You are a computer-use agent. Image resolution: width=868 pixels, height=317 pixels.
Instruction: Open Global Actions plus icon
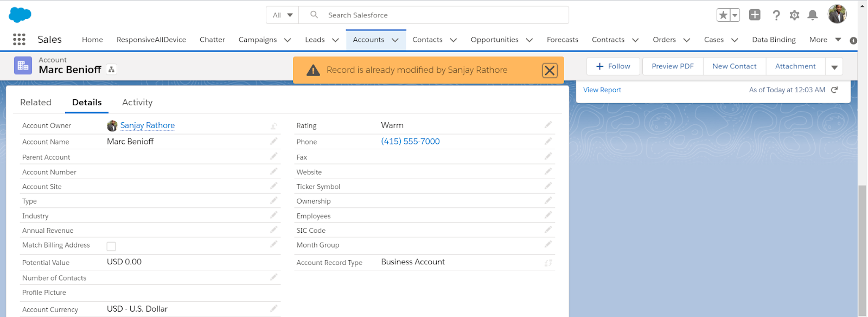pos(755,15)
